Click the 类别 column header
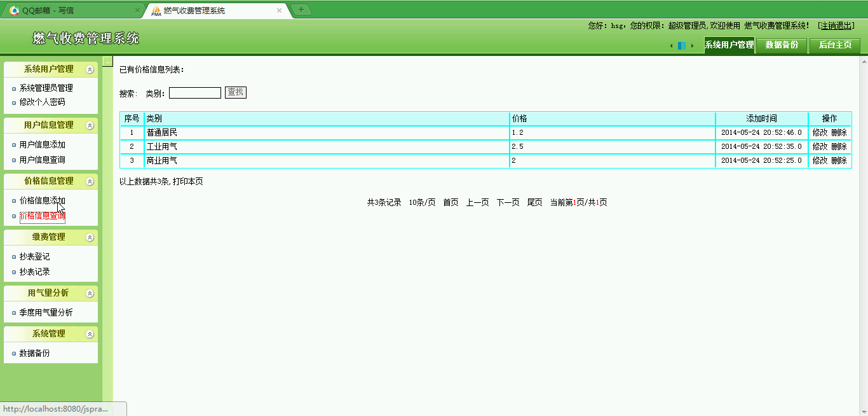Image resolution: width=868 pixels, height=416 pixels. [327, 119]
